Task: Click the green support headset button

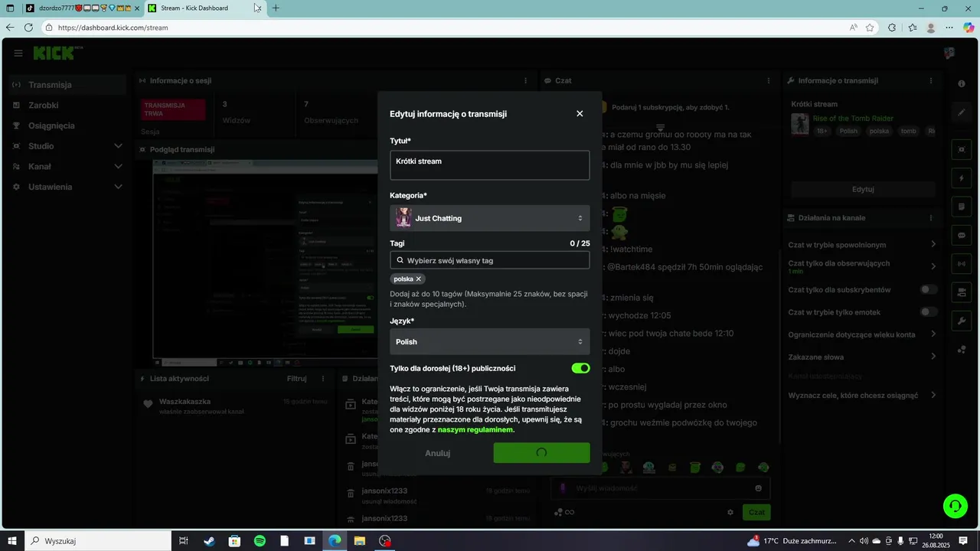Action: click(955, 505)
